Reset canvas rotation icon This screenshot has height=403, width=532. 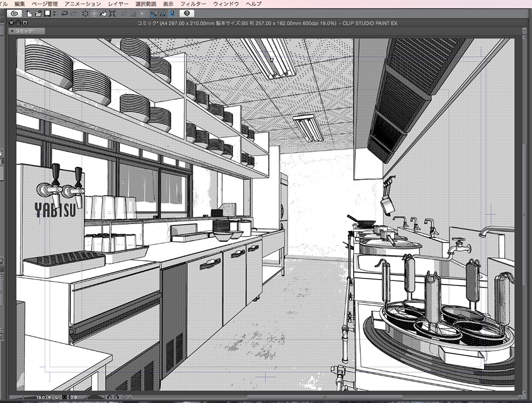[124, 397]
